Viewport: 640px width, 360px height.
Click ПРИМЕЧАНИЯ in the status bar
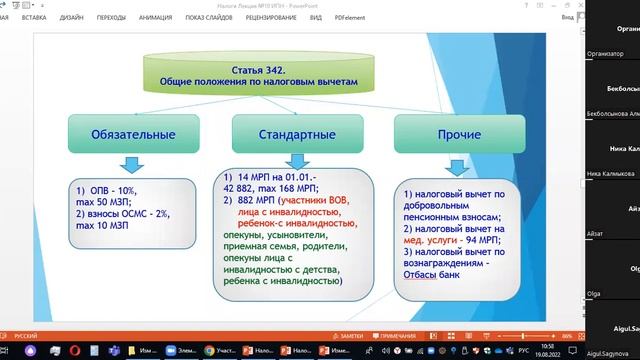tap(394, 336)
